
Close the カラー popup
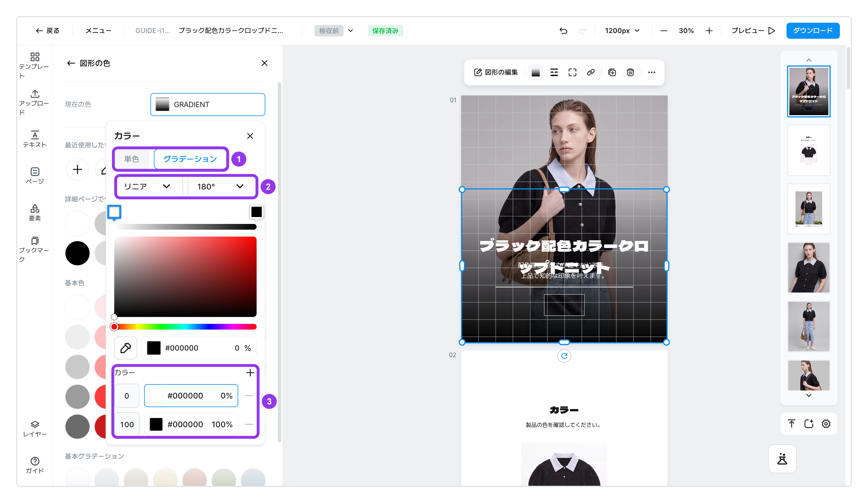click(250, 136)
